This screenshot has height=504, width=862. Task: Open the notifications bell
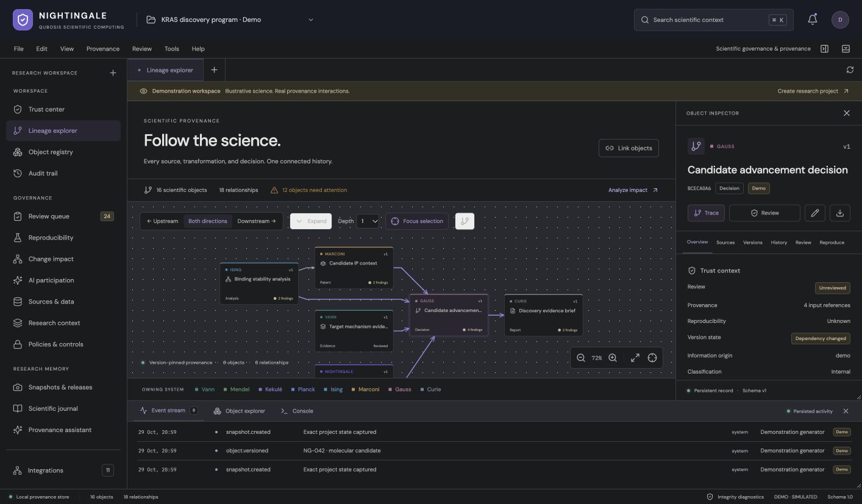(813, 20)
